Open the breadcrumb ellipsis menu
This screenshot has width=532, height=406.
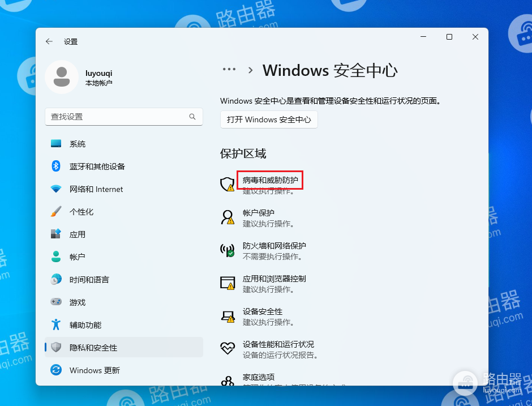pos(229,70)
